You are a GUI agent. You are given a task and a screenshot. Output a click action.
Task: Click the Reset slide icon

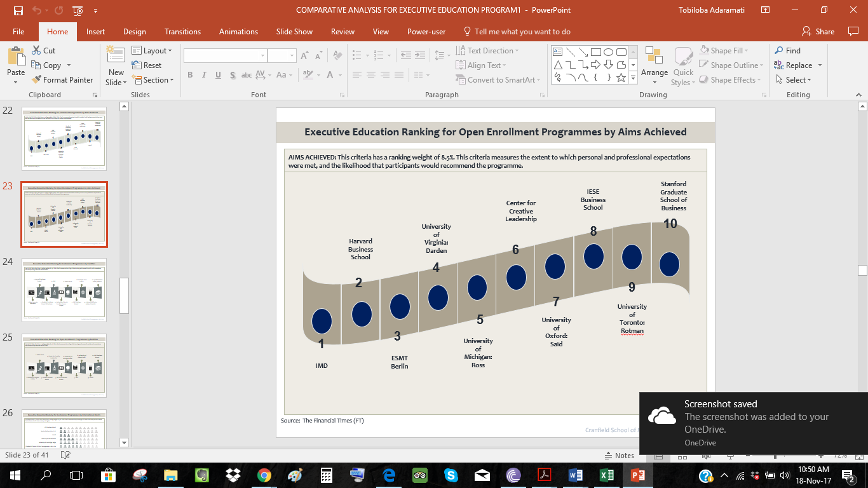tap(137, 65)
